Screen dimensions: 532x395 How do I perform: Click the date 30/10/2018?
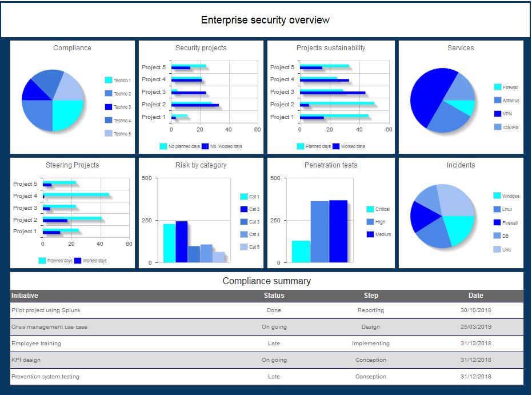pos(475,310)
